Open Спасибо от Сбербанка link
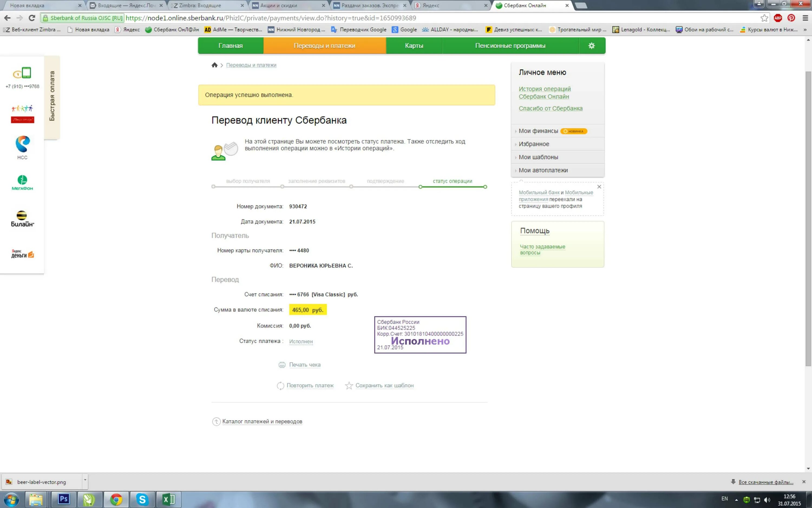 pos(550,109)
